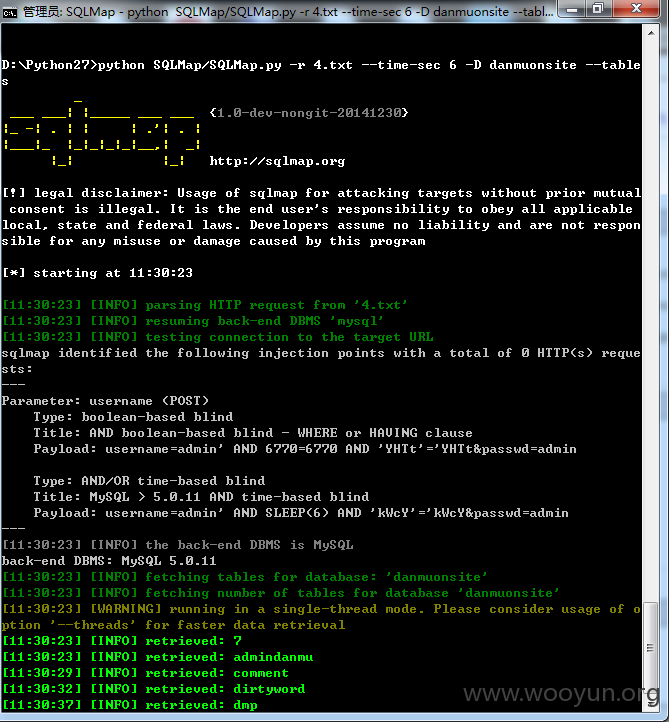669x722 pixels.
Task: Click the '[*] starting at 11:30:23' line
Action: tap(98, 273)
